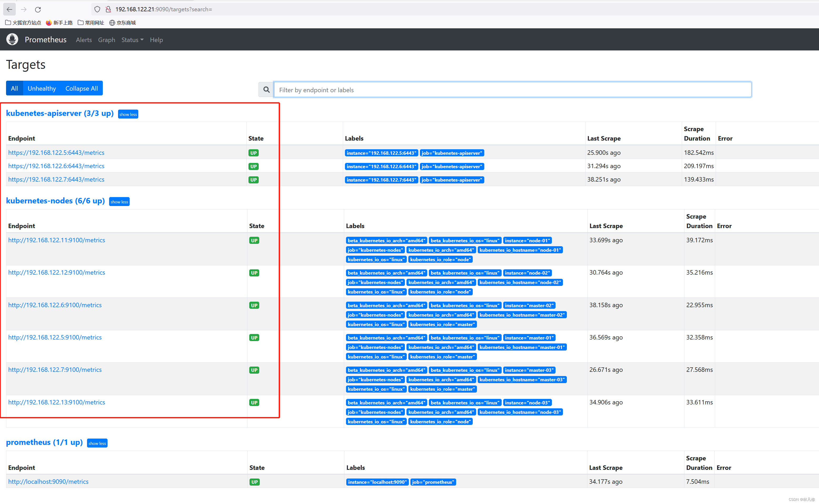819x504 pixels.
Task: Collapse prometheus group with show less
Action: (97, 443)
